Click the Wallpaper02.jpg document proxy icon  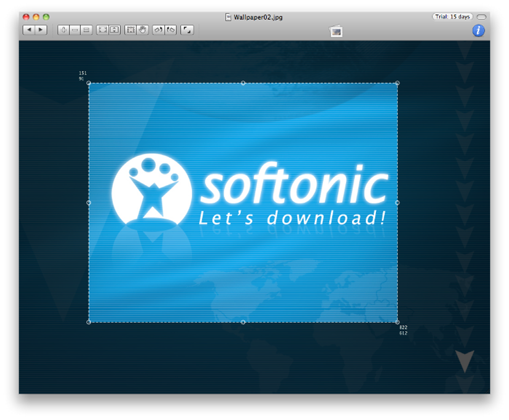[x=228, y=17]
